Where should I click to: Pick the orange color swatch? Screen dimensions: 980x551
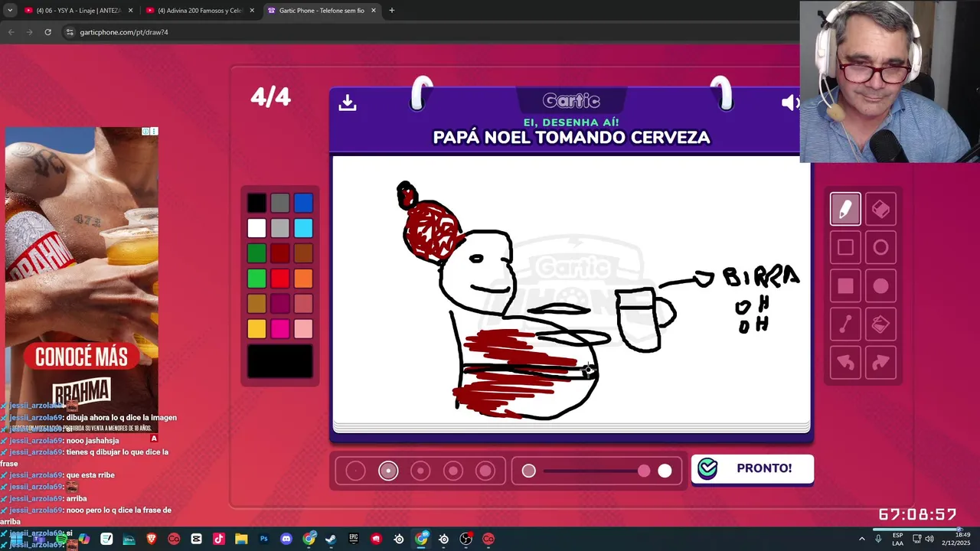pyautogui.click(x=303, y=279)
